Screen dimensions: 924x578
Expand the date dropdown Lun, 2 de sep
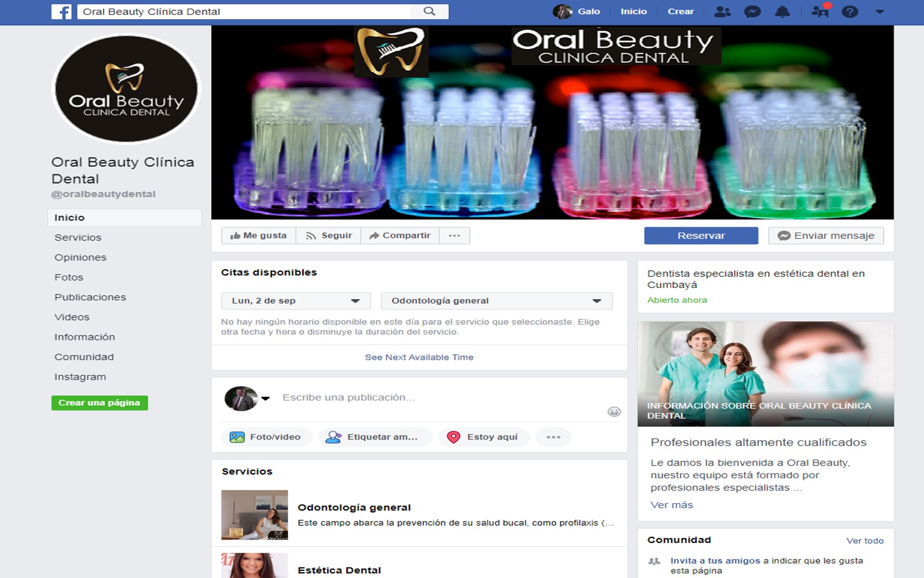pyautogui.click(x=296, y=301)
